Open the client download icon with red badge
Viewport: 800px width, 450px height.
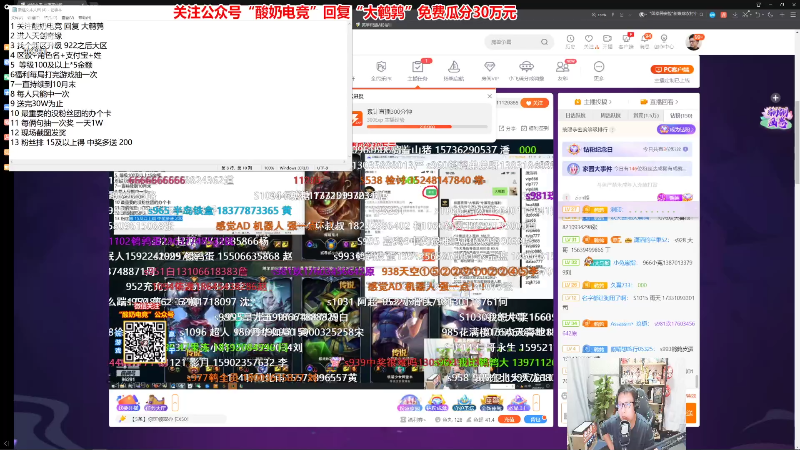point(626,39)
